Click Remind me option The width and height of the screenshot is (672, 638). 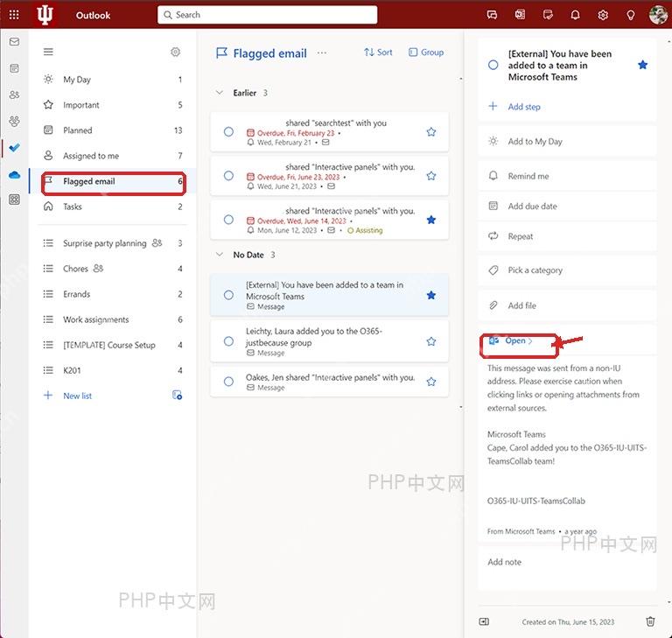pos(567,176)
